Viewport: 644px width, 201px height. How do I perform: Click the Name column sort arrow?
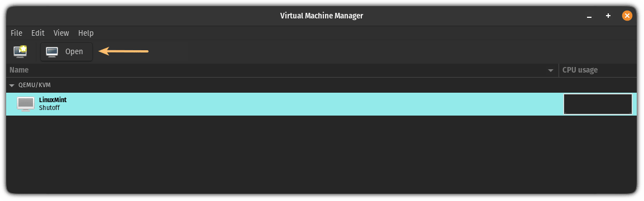(x=551, y=71)
